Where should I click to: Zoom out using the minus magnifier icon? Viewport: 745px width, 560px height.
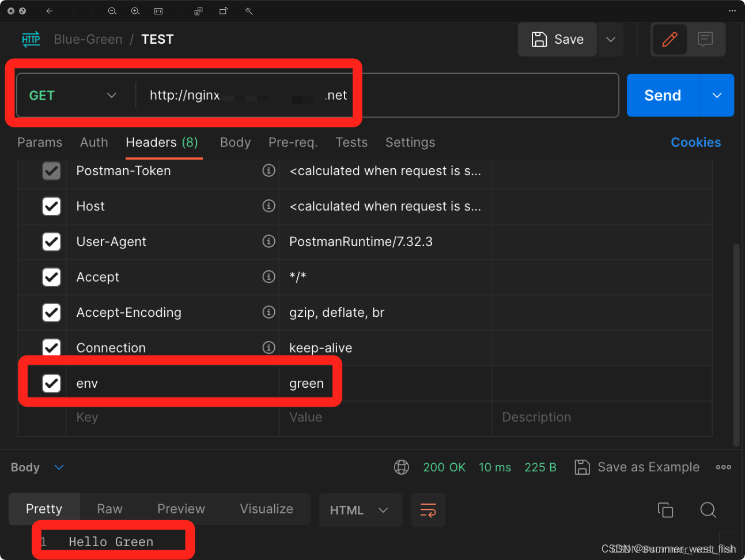coord(112,11)
